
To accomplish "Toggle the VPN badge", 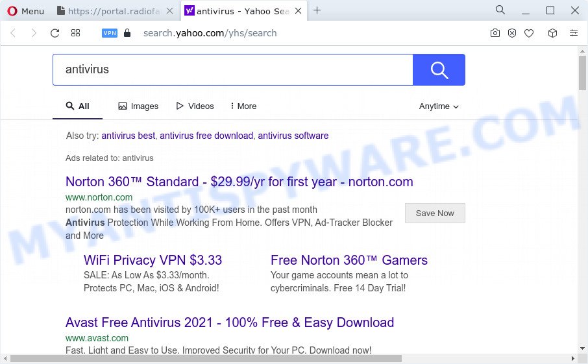I will tap(110, 33).
